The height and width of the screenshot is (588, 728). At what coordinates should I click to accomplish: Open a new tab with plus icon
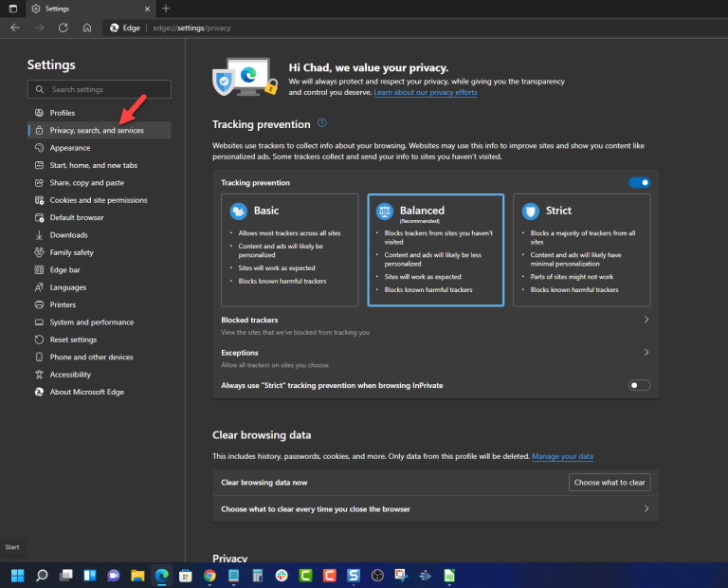click(x=166, y=9)
